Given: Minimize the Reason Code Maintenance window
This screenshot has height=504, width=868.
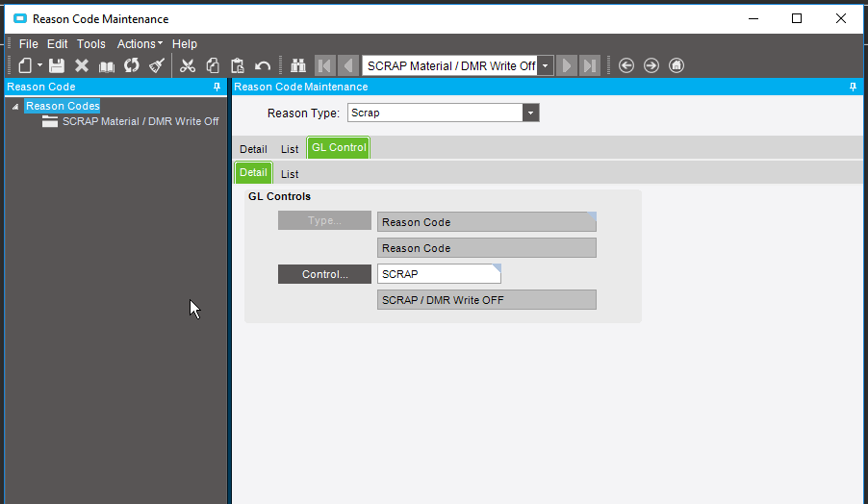Looking at the screenshot, I should (x=753, y=19).
